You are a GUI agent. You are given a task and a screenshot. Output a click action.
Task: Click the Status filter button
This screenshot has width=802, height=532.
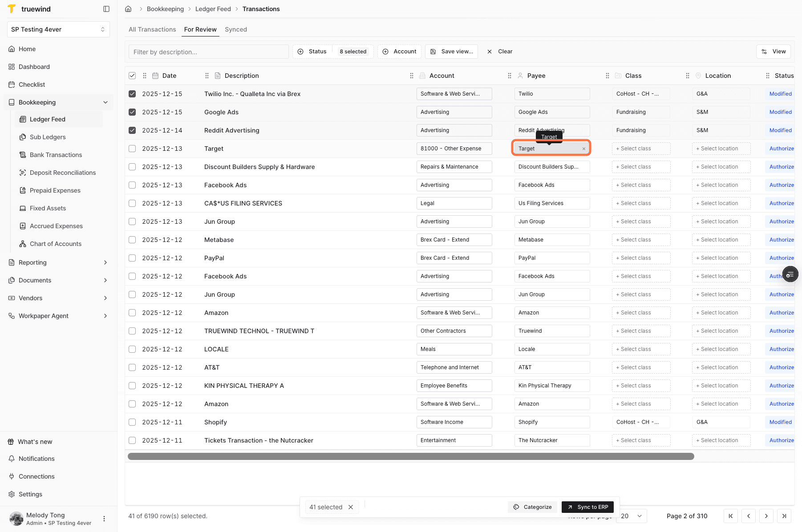333,52
